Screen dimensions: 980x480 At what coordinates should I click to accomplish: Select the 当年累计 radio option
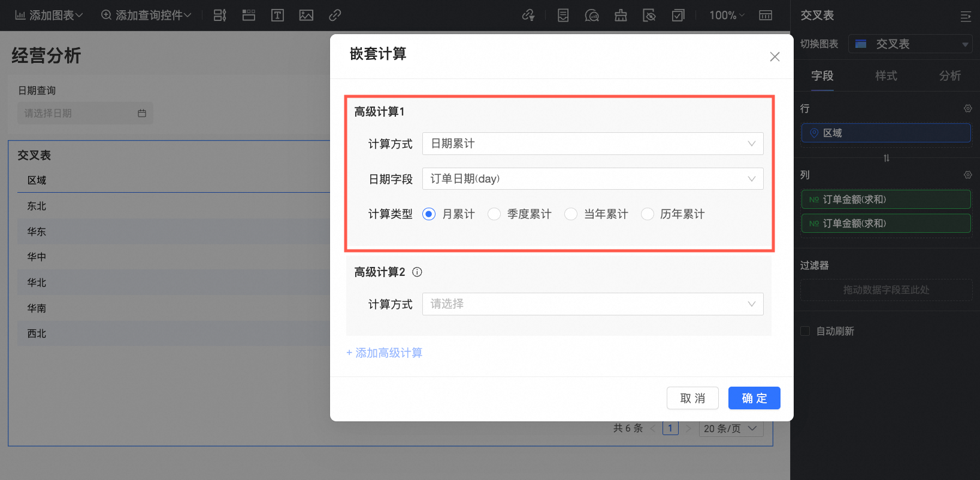point(570,214)
